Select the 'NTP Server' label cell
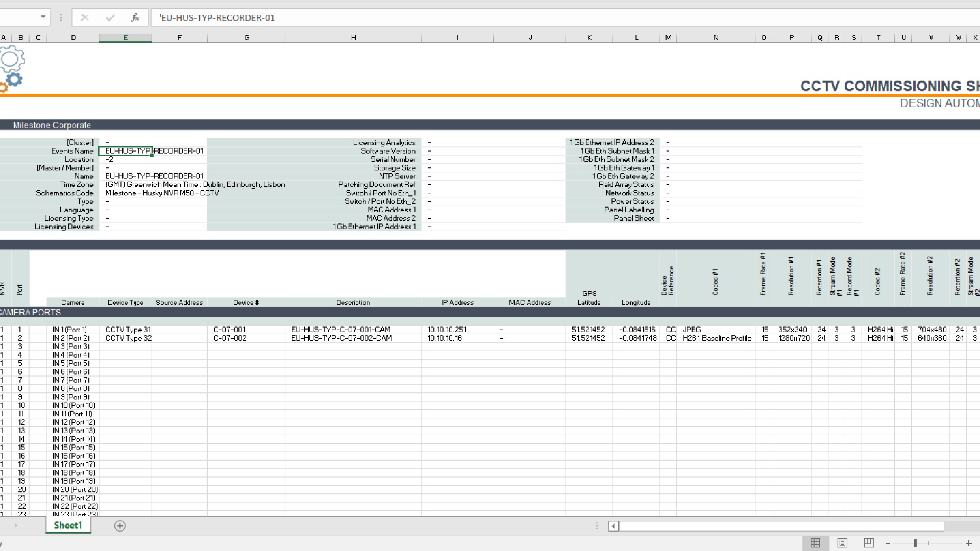Screen dimensions: 980x551 pyautogui.click(x=397, y=176)
